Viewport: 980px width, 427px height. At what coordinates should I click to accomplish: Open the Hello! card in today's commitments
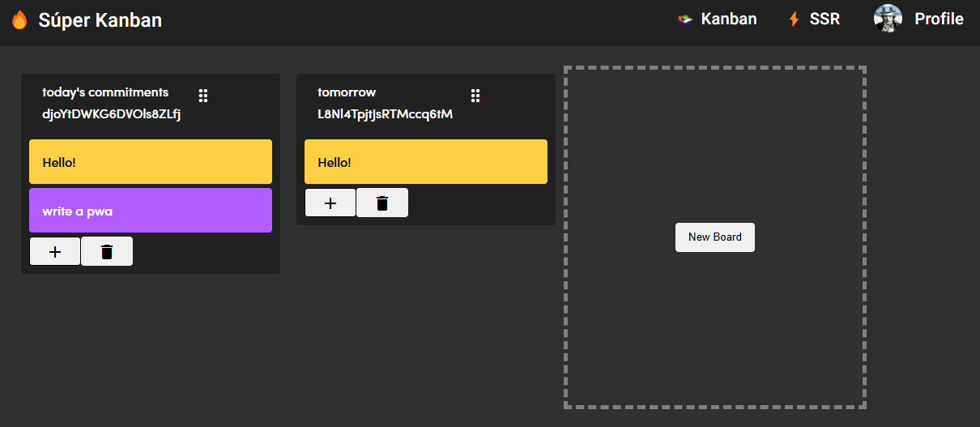point(151,162)
